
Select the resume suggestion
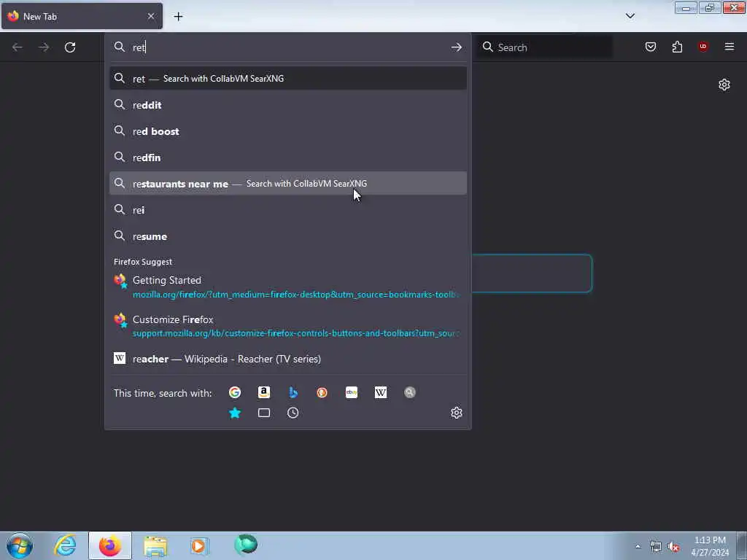287,236
